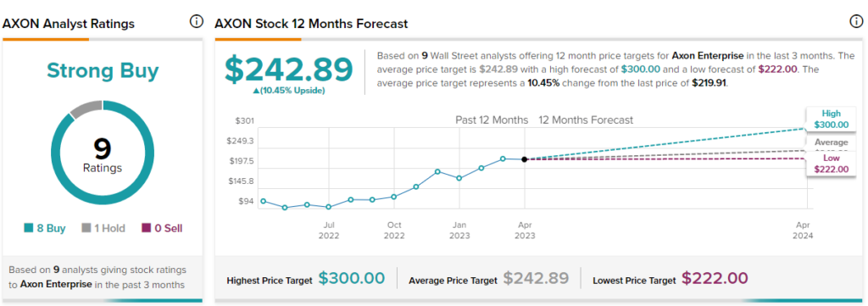Select the AXON Analyst Ratings heading tab

click(69, 24)
